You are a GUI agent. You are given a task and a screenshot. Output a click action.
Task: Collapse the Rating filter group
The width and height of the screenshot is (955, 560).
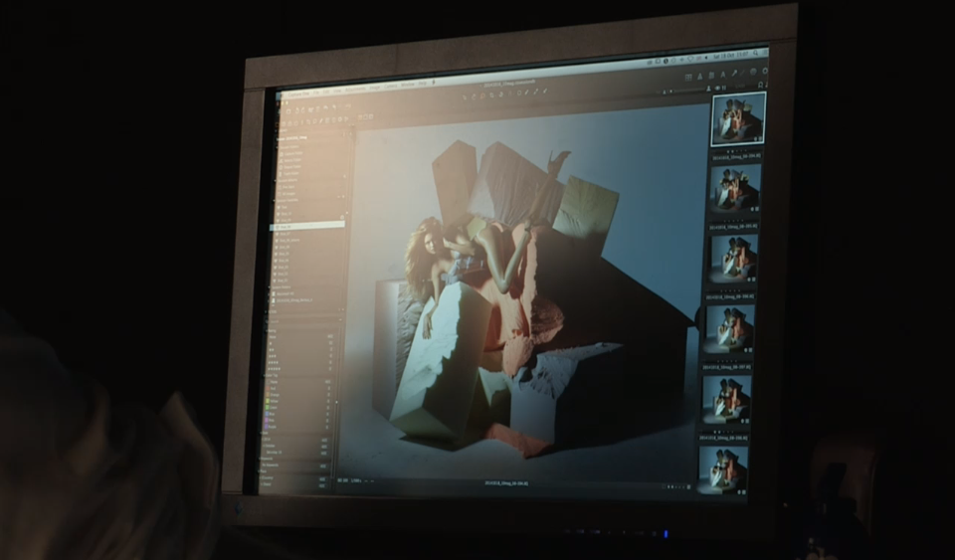click(x=268, y=330)
